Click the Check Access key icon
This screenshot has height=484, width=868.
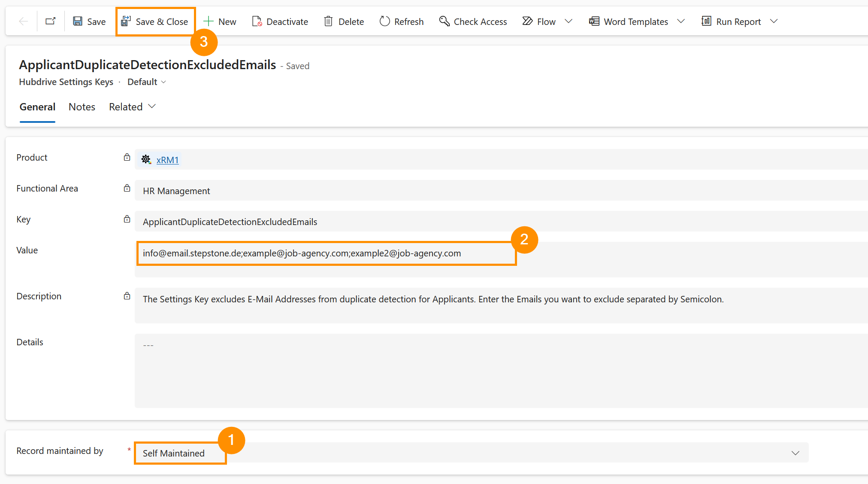[x=444, y=21]
